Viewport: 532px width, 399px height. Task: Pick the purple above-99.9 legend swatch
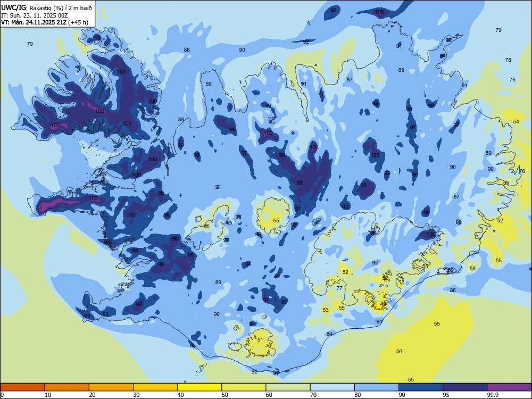click(x=509, y=387)
